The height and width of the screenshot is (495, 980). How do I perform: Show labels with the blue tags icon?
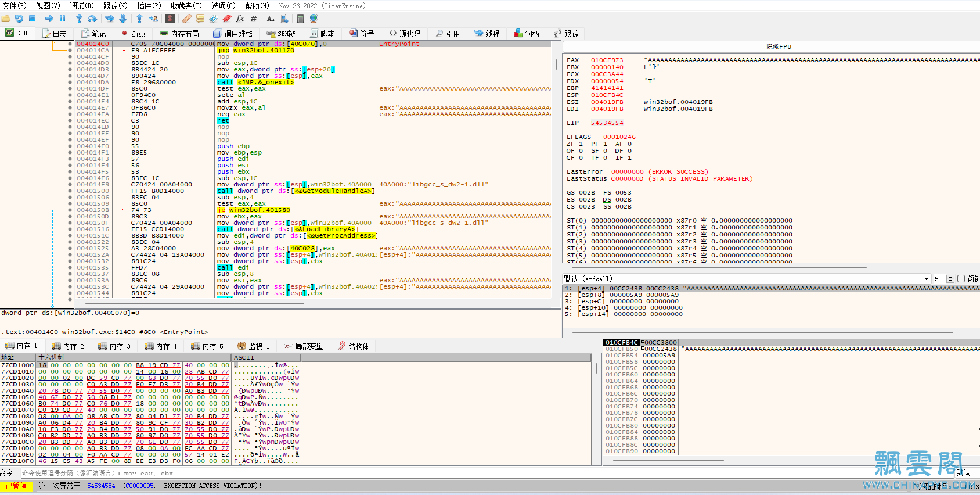point(214,19)
